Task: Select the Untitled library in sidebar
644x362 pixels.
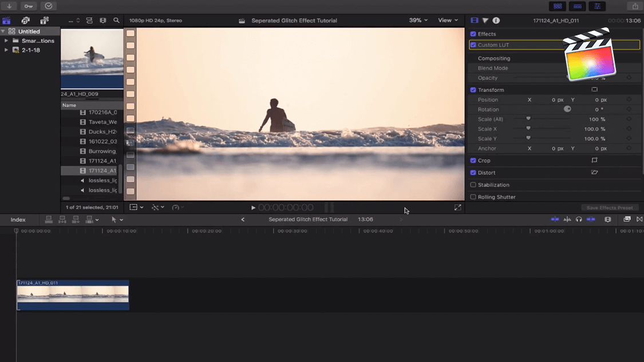Action: tap(29, 31)
